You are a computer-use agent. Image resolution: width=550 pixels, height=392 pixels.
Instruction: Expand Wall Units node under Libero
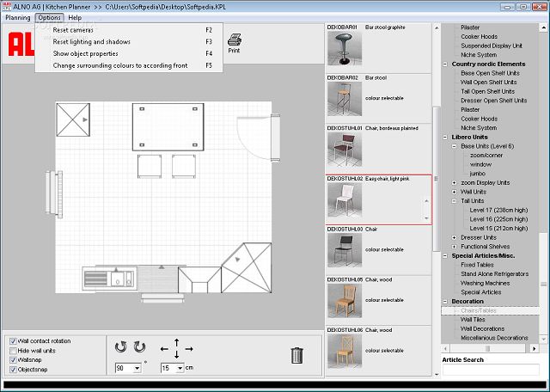pyautogui.click(x=455, y=192)
